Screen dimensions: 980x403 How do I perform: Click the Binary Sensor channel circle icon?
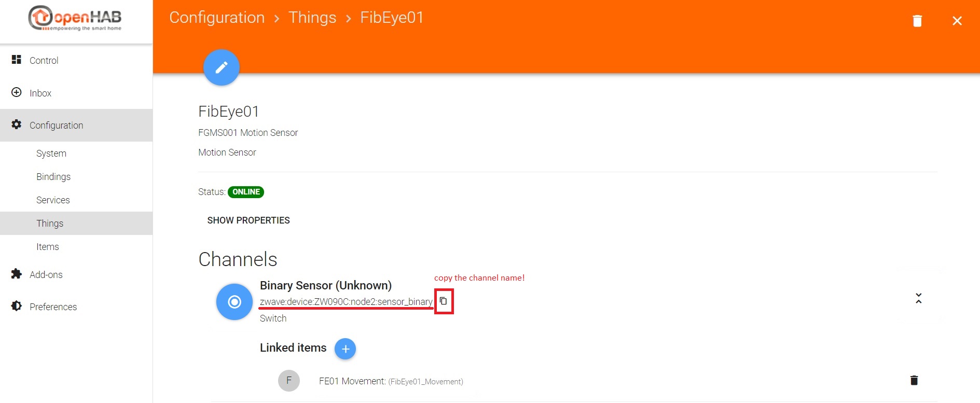pos(234,302)
